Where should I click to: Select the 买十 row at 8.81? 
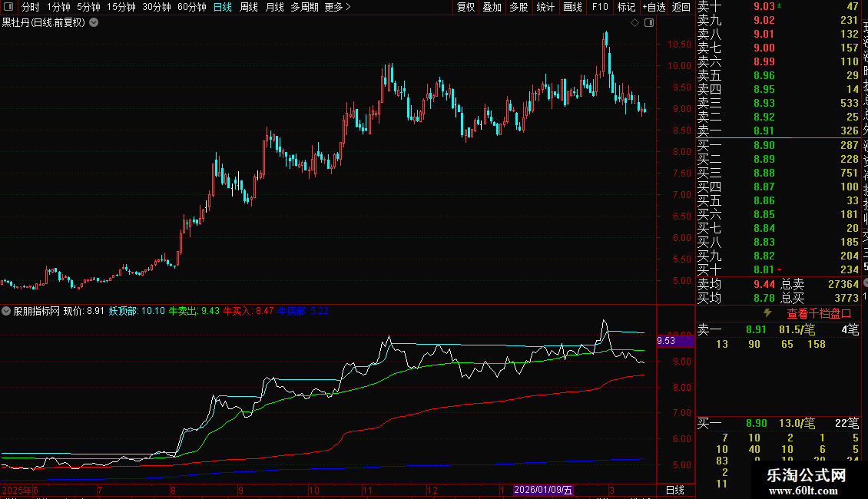tap(778, 269)
